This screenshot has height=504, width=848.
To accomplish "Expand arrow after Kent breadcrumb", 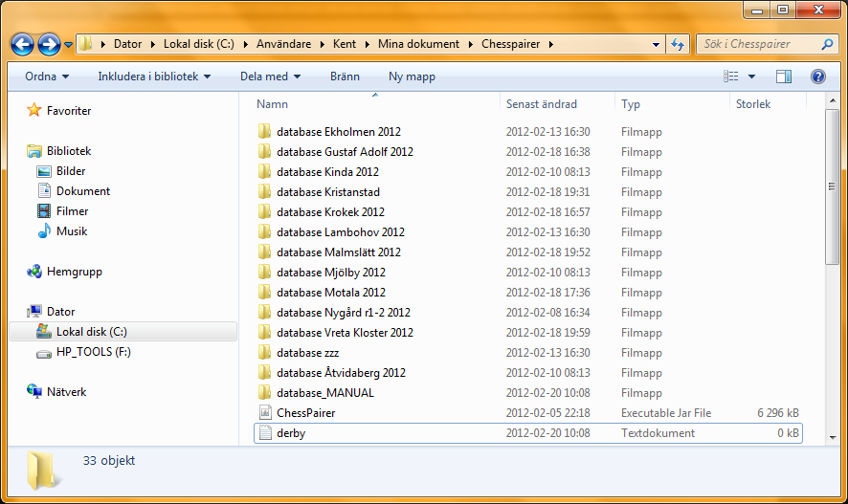I will tap(368, 44).
